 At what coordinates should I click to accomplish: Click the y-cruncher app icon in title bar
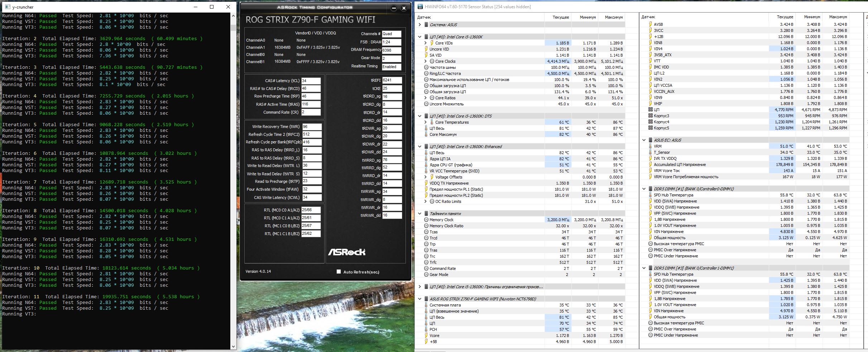point(8,7)
